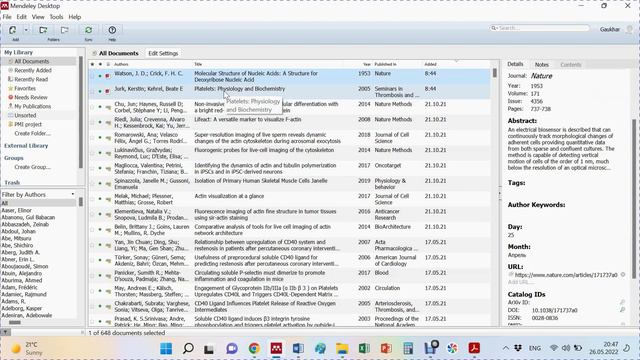Toggle favorite star for the Watson, Crick row
Screen dimensions: 640x360
(x=92, y=76)
